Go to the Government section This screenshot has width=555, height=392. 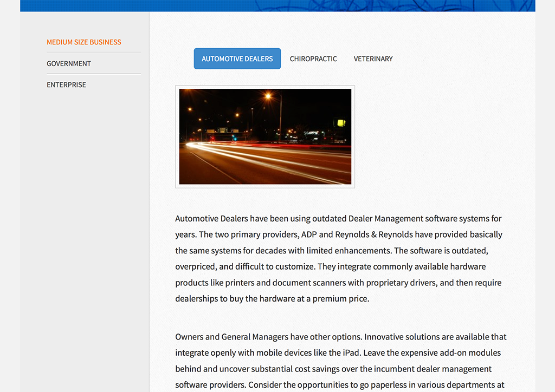click(69, 64)
